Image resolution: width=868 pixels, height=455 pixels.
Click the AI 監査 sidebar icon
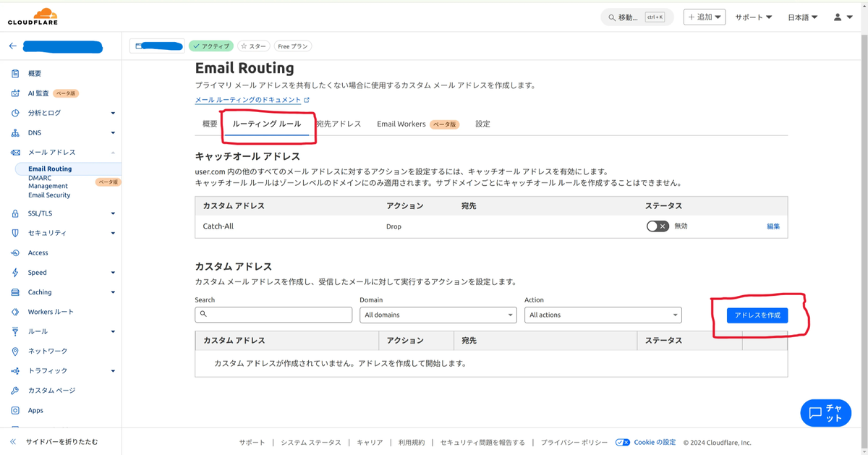coord(15,93)
